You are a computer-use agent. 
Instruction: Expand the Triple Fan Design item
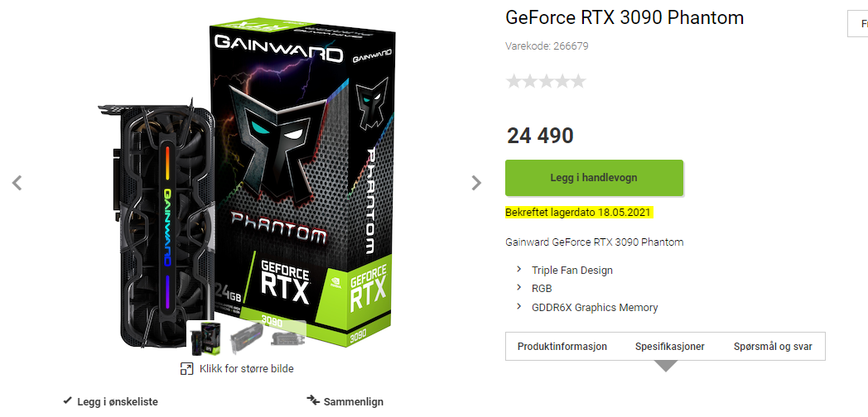(x=520, y=270)
